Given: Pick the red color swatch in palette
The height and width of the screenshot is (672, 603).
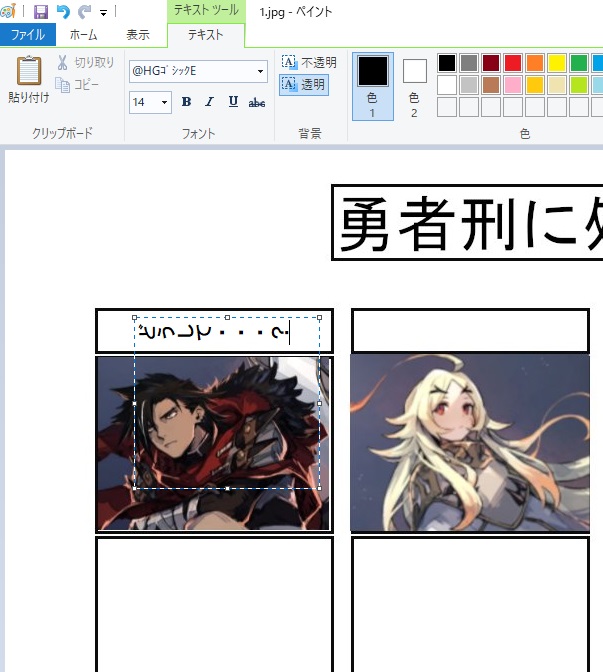Looking at the screenshot, I should tap(513, 63).
